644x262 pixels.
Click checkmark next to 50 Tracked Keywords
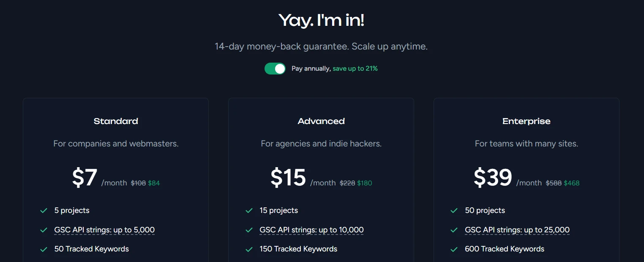click(44, 249)
